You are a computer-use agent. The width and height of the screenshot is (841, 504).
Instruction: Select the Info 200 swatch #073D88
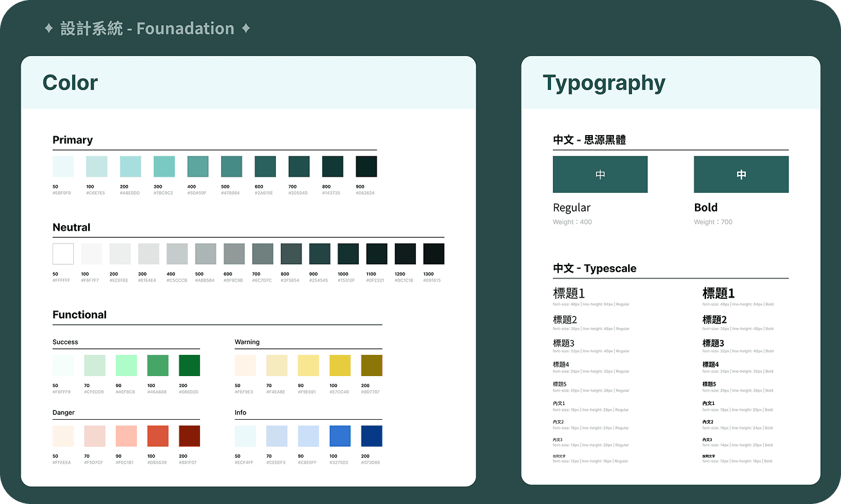tap(372, 436)
